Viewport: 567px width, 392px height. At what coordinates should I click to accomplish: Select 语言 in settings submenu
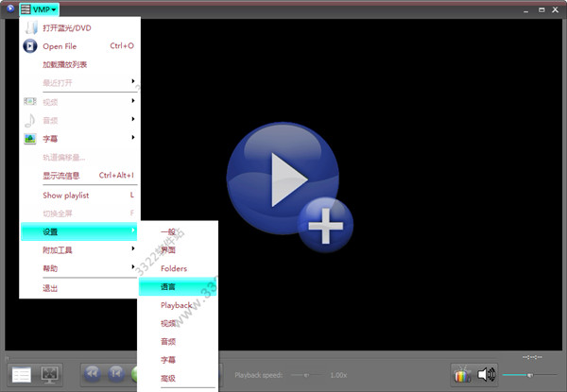[x=178, y=286]
